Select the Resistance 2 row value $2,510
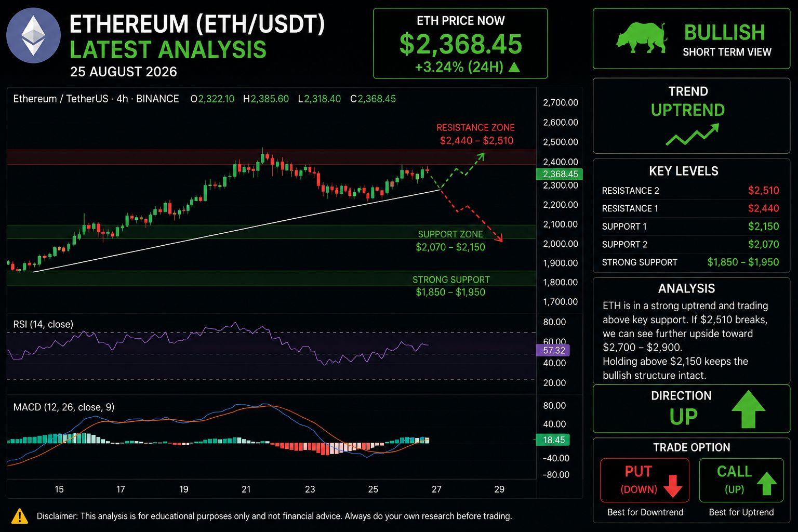Image resolution: width=798 pixels, height=532 pixels. point(763,191)
